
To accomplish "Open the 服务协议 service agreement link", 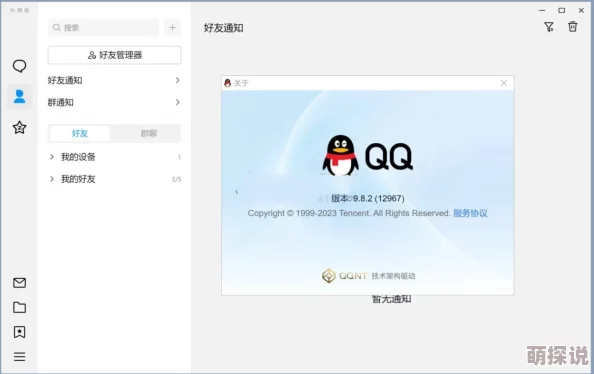I will 470,213.
